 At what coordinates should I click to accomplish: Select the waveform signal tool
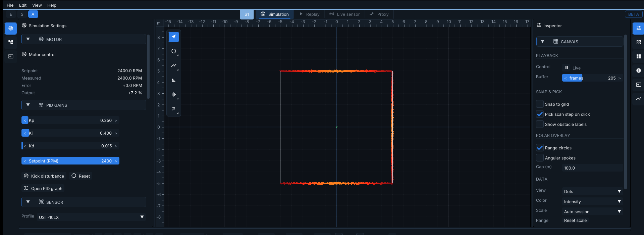173,94
